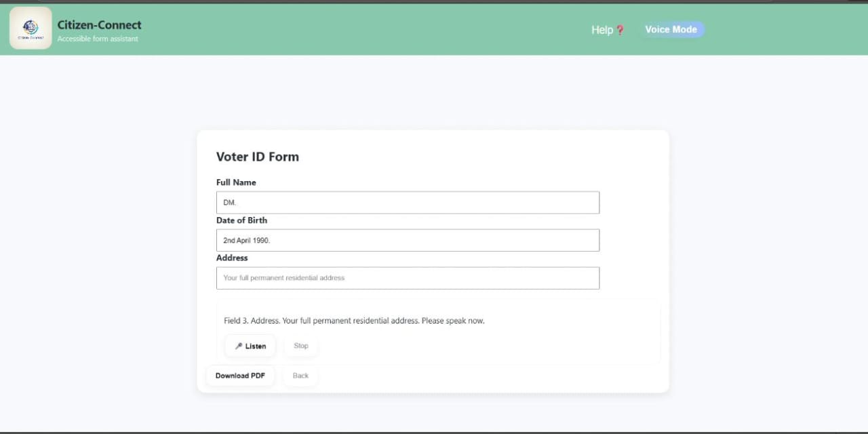Focus the Date of Birth input field

(x=408, y=240)
